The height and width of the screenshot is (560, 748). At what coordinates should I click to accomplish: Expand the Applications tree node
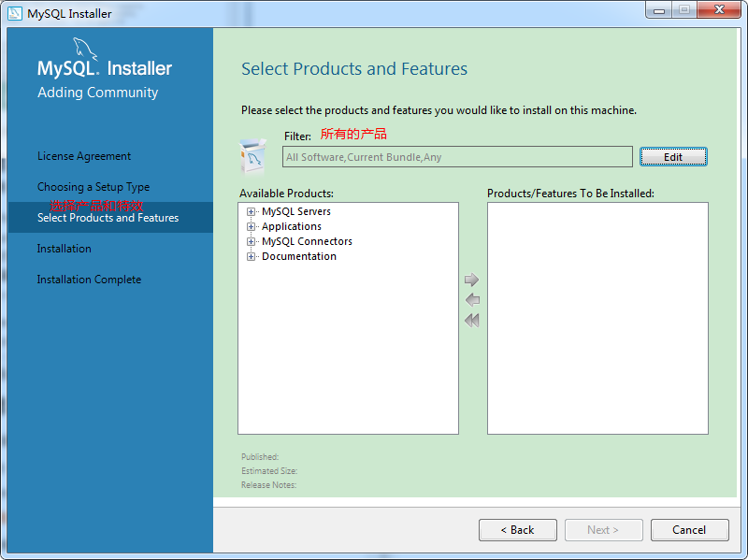(x=251, y=227)
